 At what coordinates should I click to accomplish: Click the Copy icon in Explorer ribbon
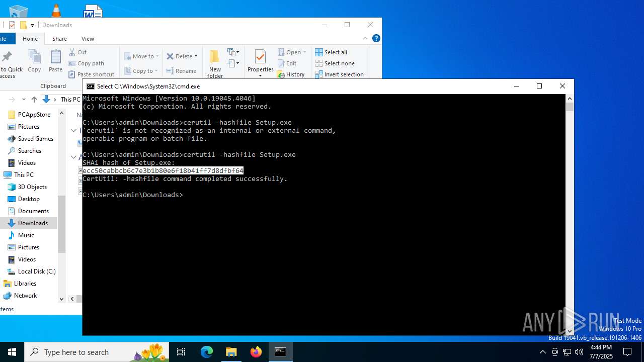point(34,61)
